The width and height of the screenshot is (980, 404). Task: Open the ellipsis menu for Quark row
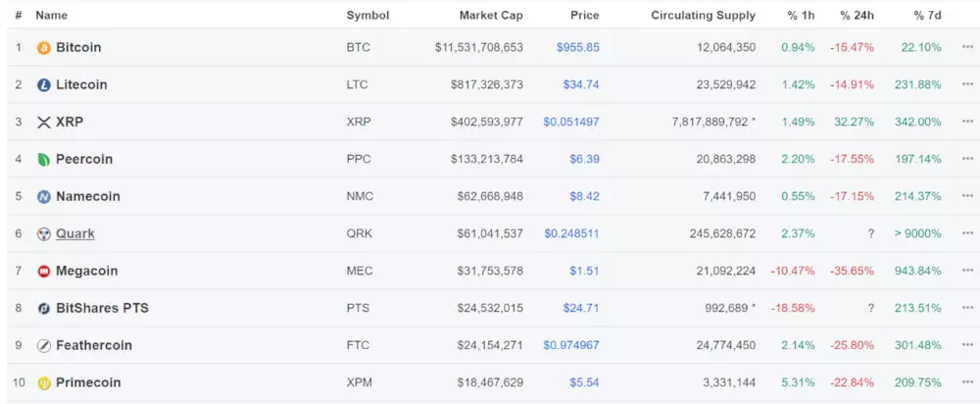[x=967, y=233]
